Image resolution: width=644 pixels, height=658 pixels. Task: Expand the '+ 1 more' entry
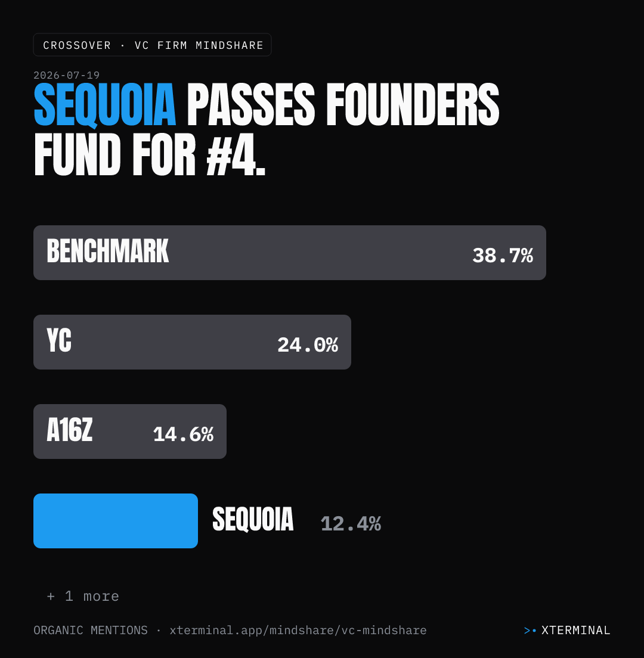click(83, 596)
